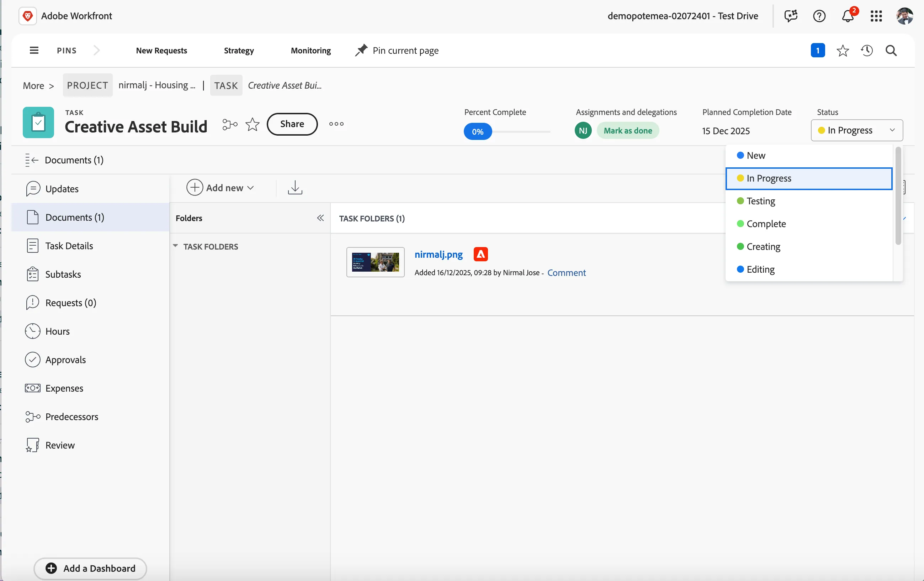Collapse the TASK FOLDERS tree triangle
924x581 pixels.
175,246
